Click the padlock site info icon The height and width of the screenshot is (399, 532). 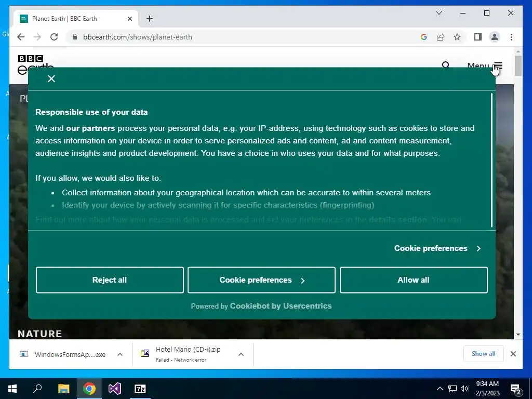[x=75, y=37]
